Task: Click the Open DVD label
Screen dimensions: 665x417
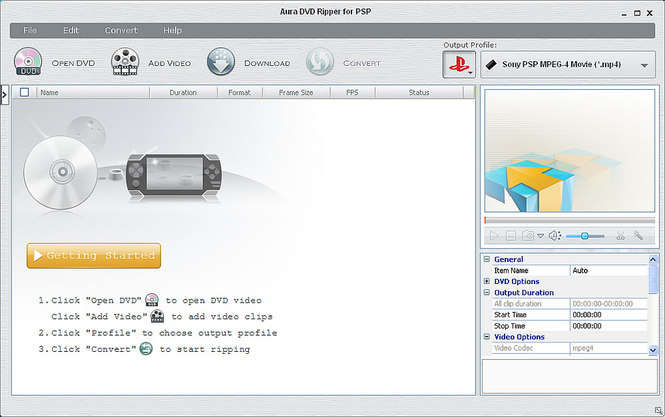Action: (x=73, y=63)
